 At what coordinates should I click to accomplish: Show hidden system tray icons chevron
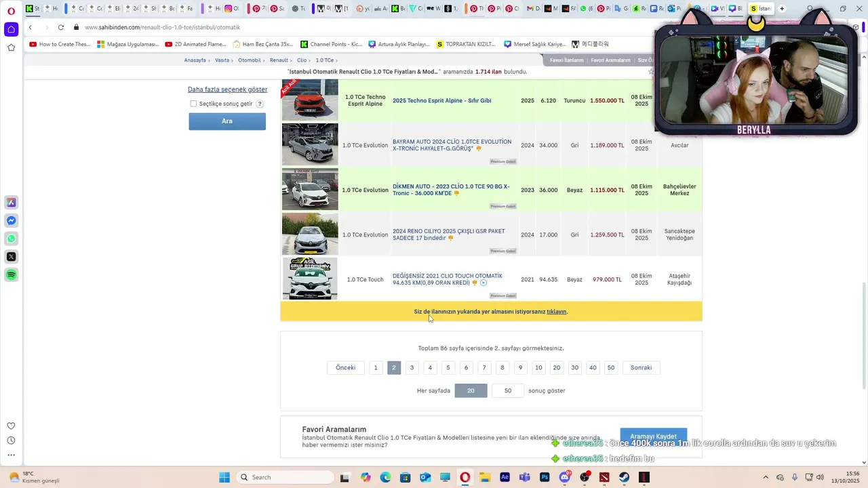766,477
